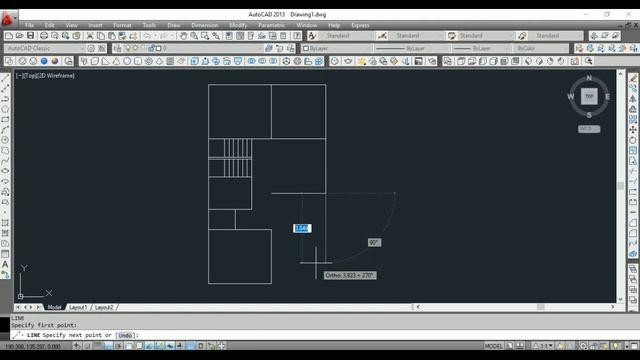The width and height of the screenshot is (640, 360).
Task: Click the [Top] viewport view label
Action: (x=31, y=76)
